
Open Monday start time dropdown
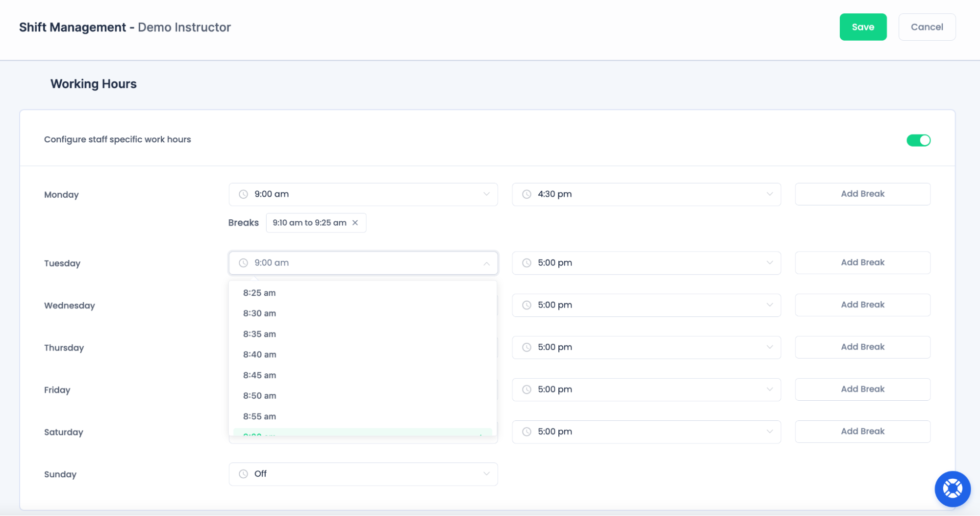coord(363,194)
